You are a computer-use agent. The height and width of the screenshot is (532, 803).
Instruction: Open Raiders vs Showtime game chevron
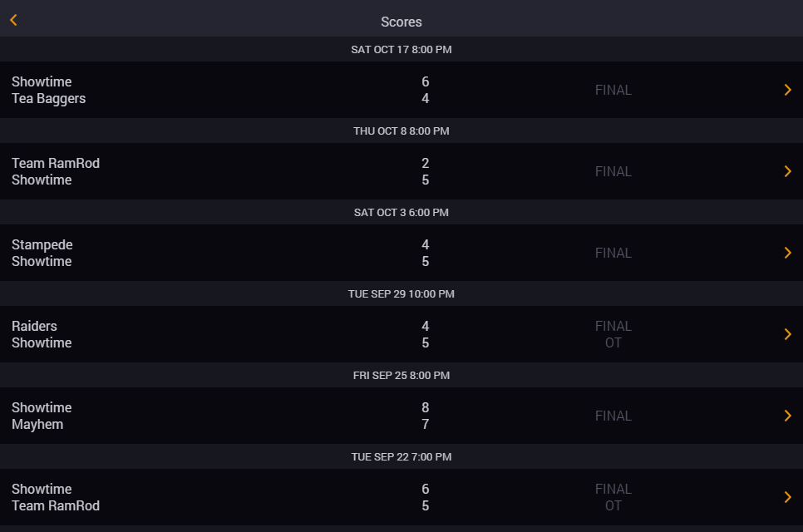[788, 334]
